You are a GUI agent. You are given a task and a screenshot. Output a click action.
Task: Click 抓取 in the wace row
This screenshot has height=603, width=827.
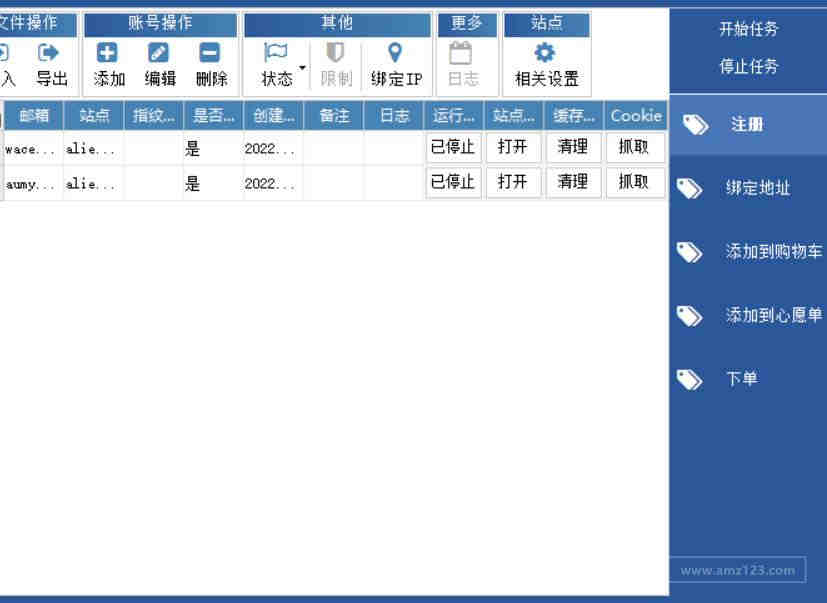pyautogui.click(x=634, y=147)
